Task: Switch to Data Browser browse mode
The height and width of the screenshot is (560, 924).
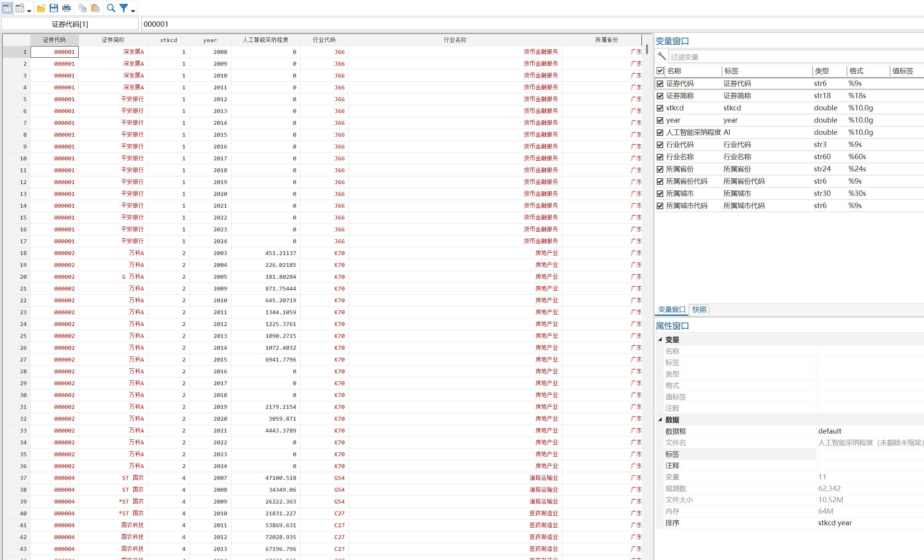Action: pyautogui.click(x=20, y=8)
